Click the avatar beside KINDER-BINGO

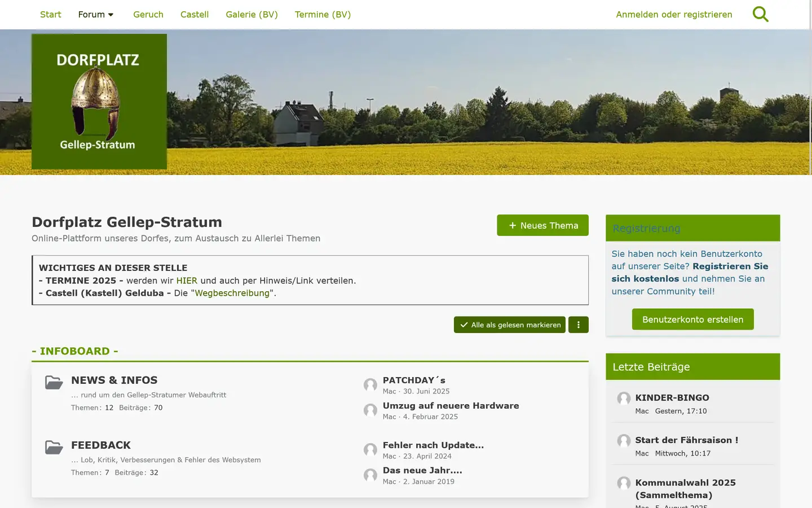623,398
